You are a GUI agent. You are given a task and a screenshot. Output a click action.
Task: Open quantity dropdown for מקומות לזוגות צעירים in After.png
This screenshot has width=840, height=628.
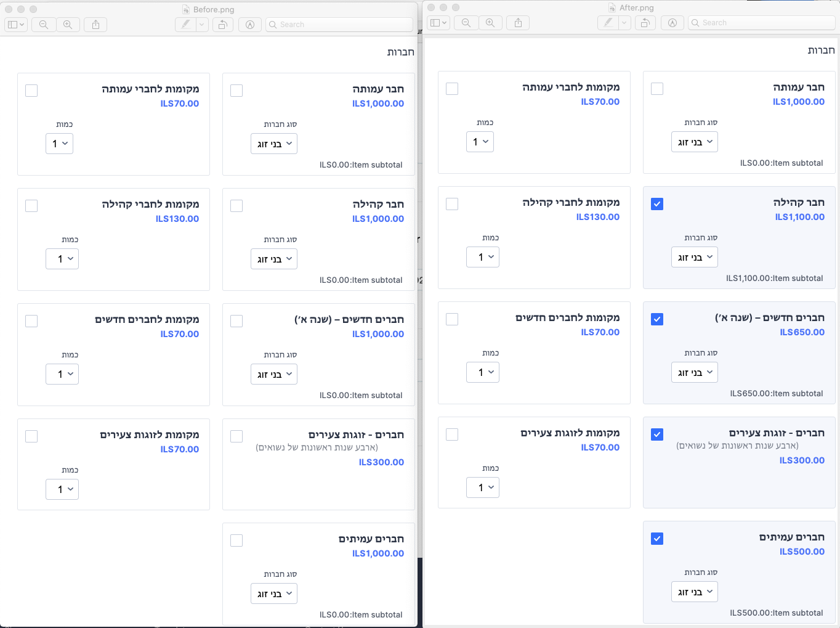[483, 487]
